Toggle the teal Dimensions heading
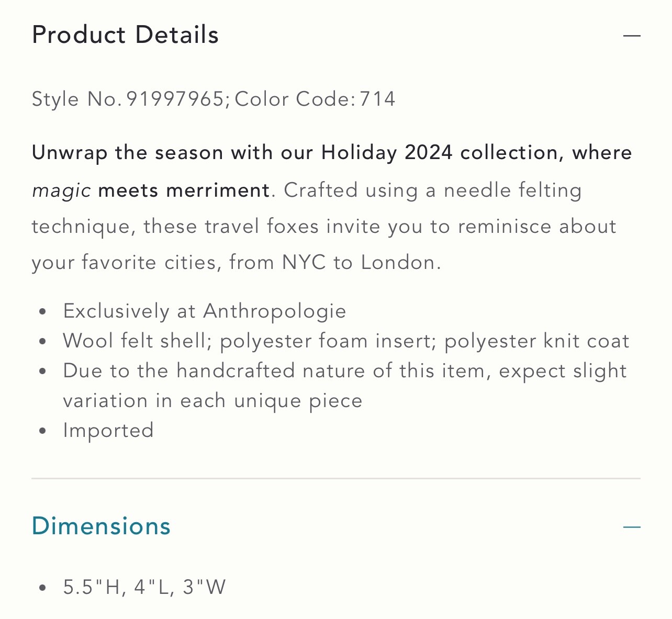 click(x=101, y=526)
